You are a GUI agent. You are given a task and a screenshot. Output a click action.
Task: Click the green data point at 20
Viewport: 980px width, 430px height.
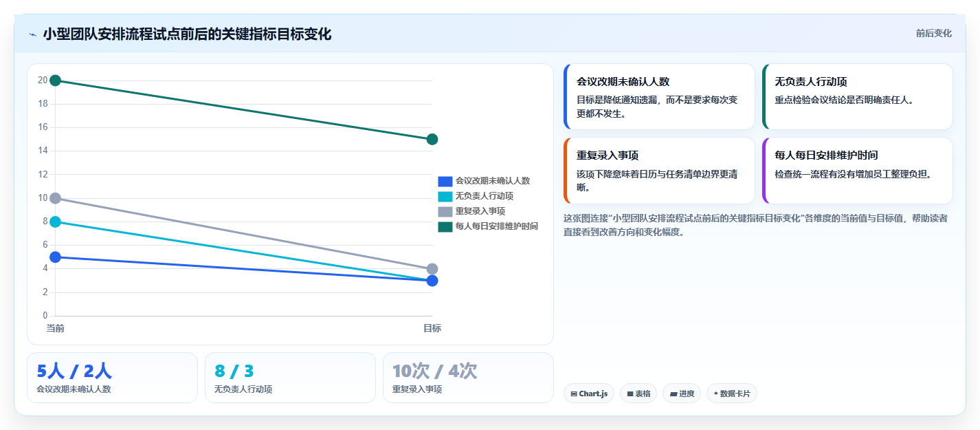point(56,80)
